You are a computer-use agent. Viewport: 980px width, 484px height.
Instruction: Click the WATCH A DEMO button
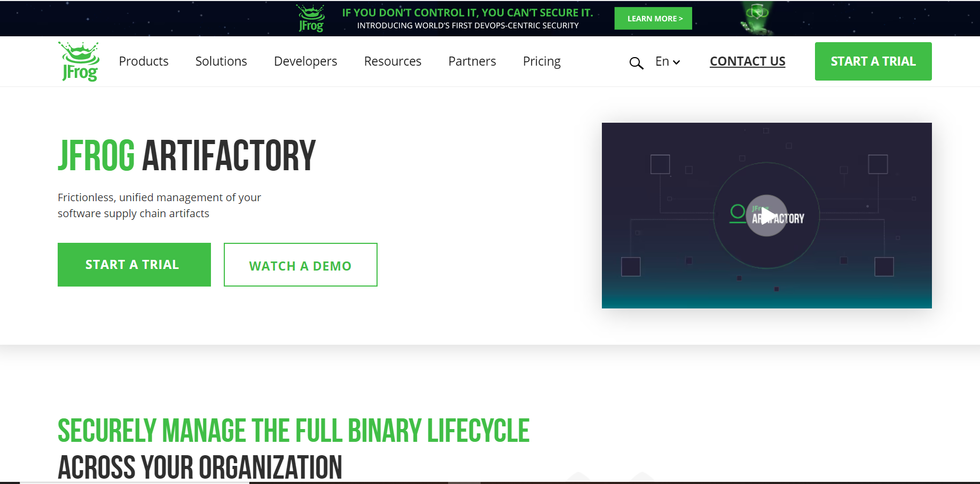pyautogui.click(x=301, y=265)
